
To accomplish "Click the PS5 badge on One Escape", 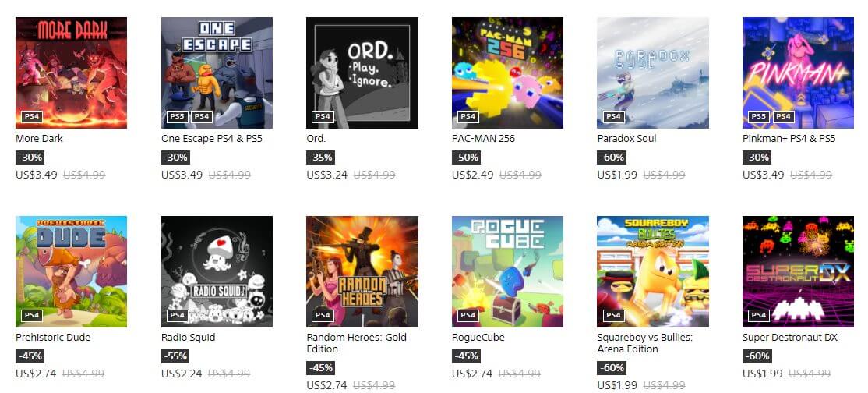I will click(178, 116).
